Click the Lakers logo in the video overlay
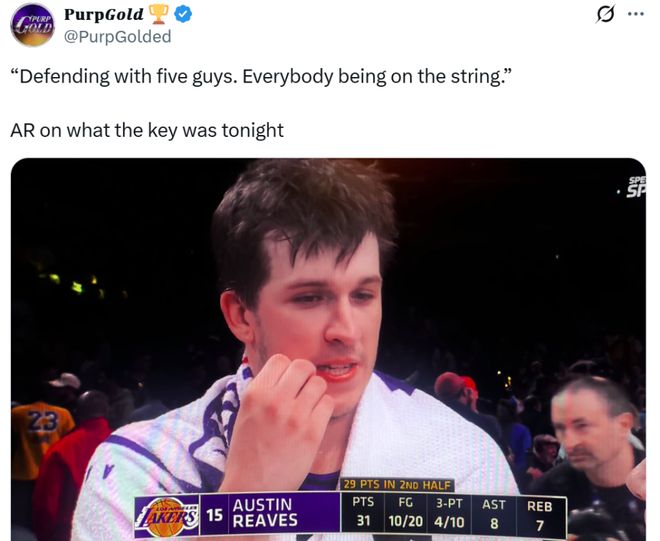The image size is (660, 541). (167, 517)
